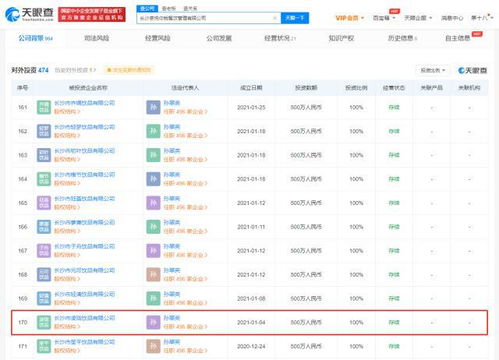Switch to the 公司背景 tab
The width and height of the screenshot is (499, 360).
[36, 38]
